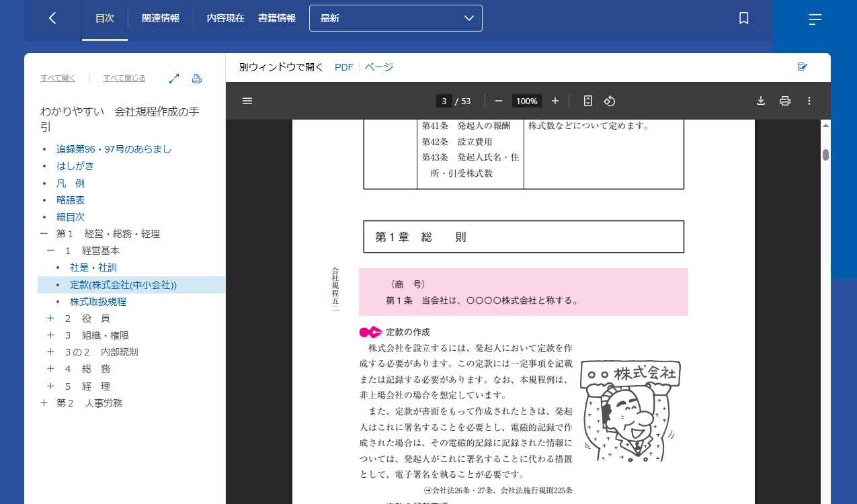Open the 書籍情報 tab
This screenshot has width=857, height=504.
[x=277, y=19]
